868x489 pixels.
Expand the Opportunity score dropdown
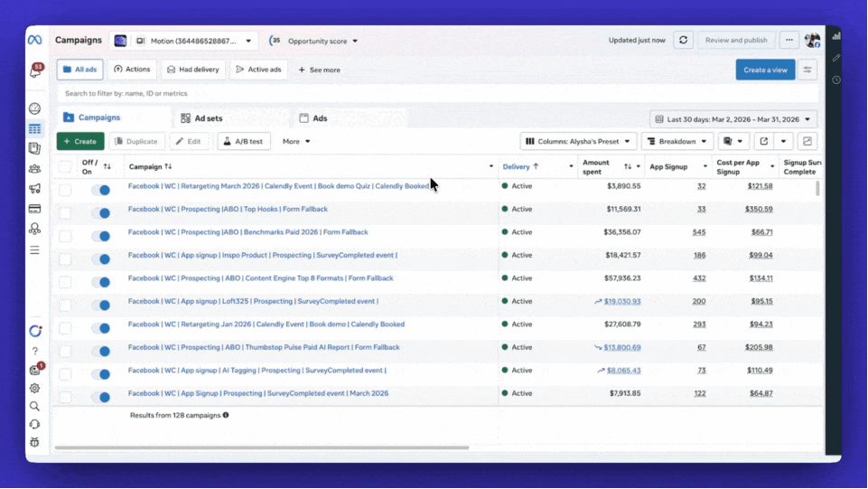(x=314, y=41)
